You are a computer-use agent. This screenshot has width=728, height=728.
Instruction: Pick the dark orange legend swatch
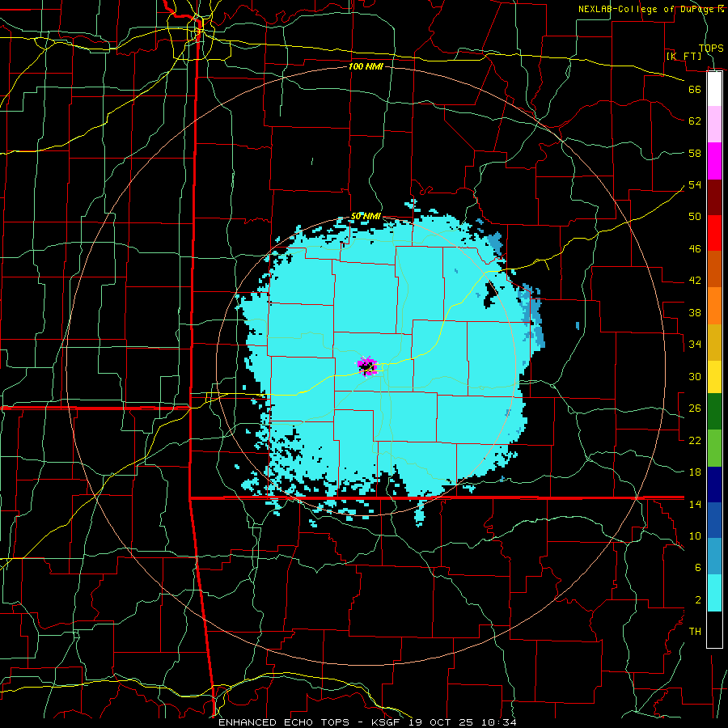click(714, 269)
